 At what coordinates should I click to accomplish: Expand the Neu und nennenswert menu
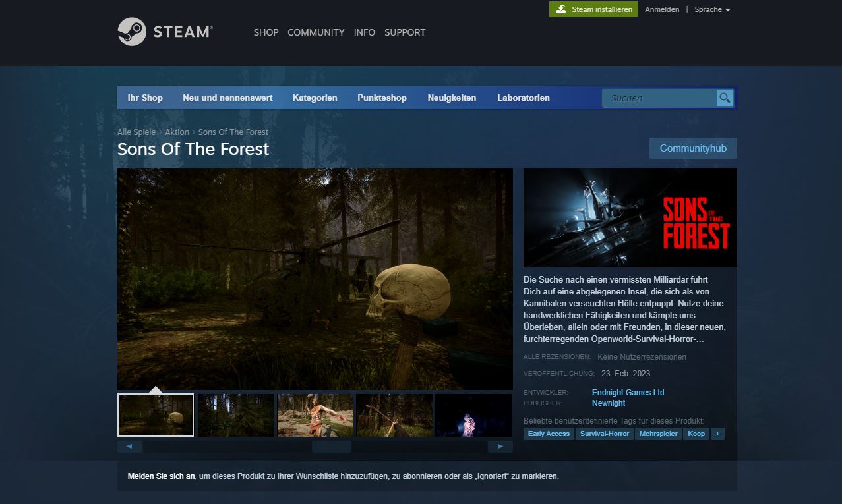pyautogui.click(x=227, y=98)
